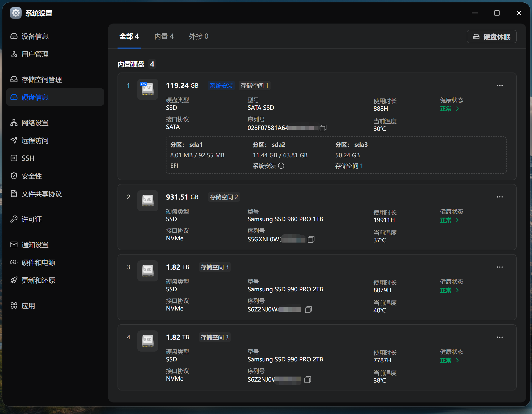Open more options for disk 1

pos(500,85)
